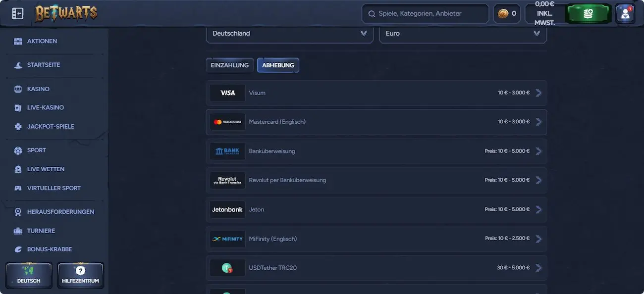Click the Herausforderungen medal icon

coord(18,212)
